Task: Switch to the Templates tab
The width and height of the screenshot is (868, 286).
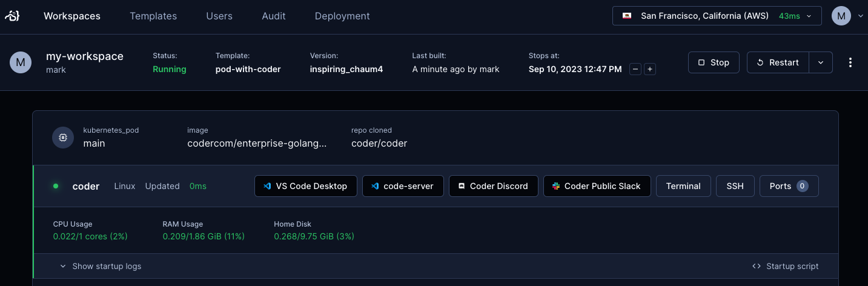Action: tap(153, 16)
